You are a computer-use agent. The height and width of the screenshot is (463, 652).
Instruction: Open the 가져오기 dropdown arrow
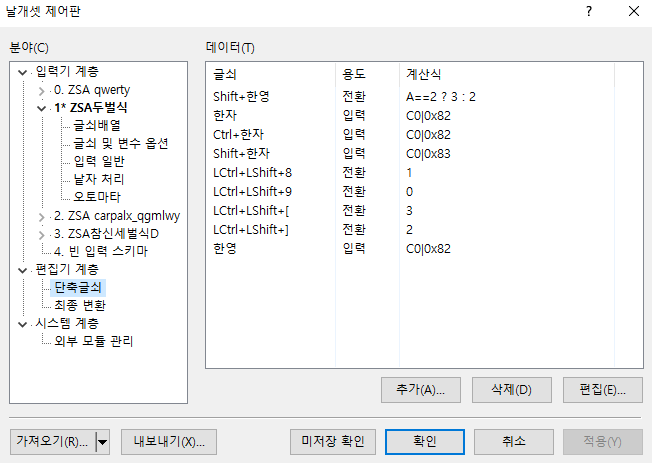pos(101,441)
